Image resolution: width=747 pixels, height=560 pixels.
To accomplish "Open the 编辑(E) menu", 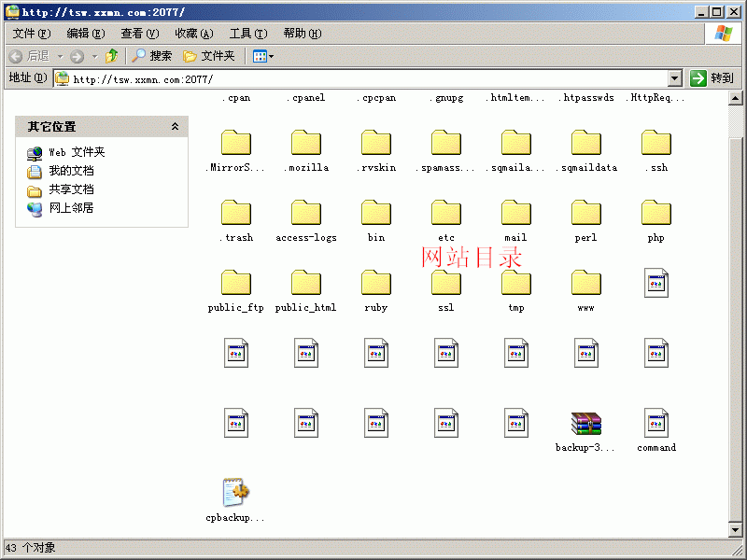I will [86, 34].
